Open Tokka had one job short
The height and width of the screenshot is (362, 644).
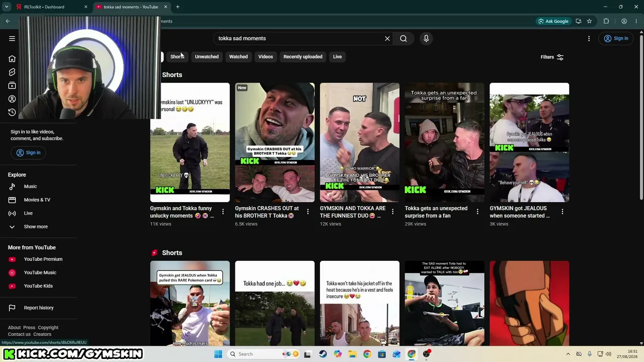point(275,303)
